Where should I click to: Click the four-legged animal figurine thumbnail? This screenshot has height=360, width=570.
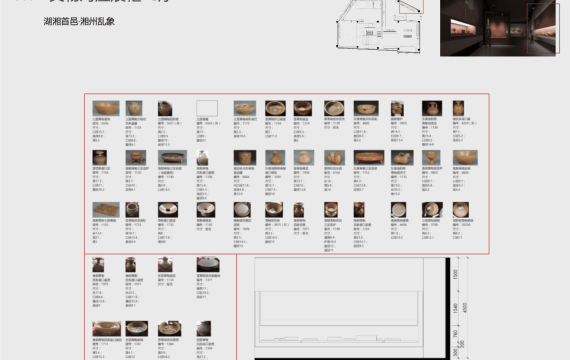402,157
